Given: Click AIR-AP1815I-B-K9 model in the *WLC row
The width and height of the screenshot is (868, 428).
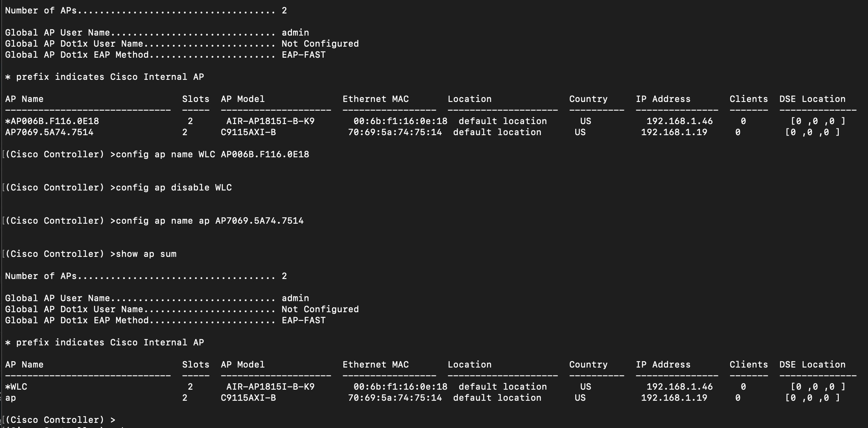Looking at the screenshot, I should coord(270,387).
